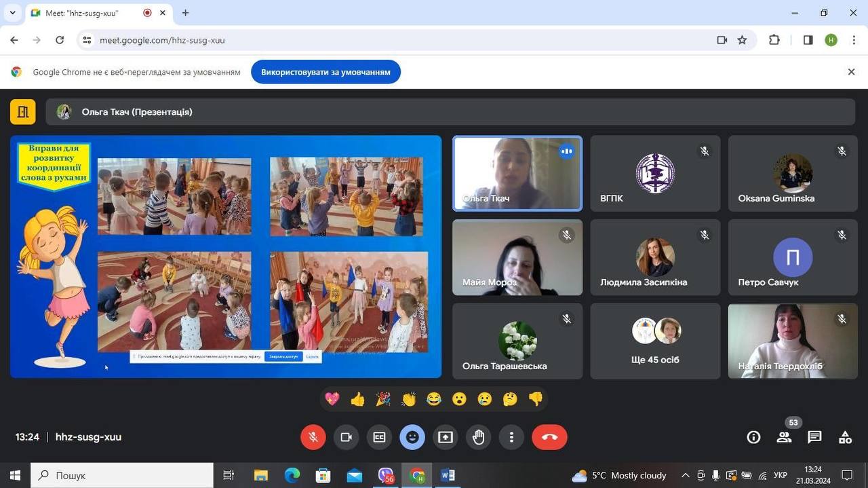This screenshot has height=488, width=868.
Task: Send the thumbs up reaction
Action: point(357,399)
